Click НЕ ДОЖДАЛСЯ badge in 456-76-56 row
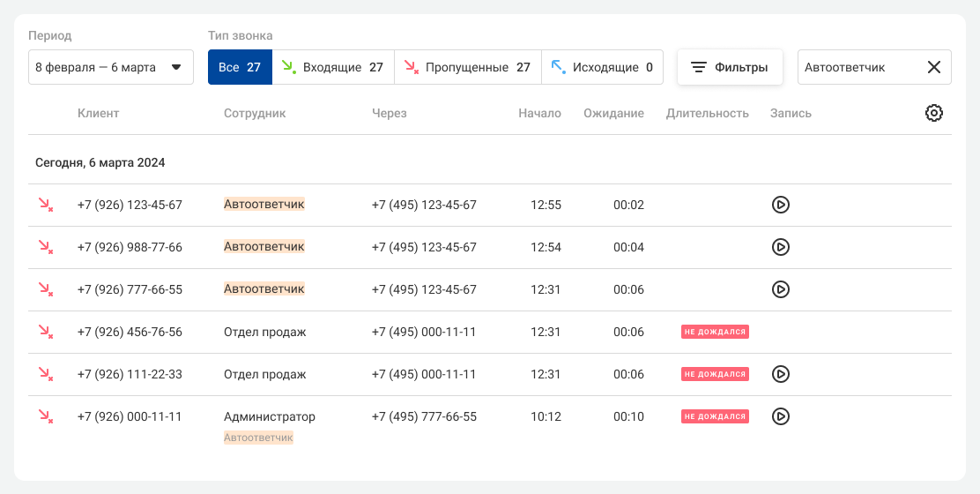The height and width of the screenshot is (494, 980). [715, 332]
